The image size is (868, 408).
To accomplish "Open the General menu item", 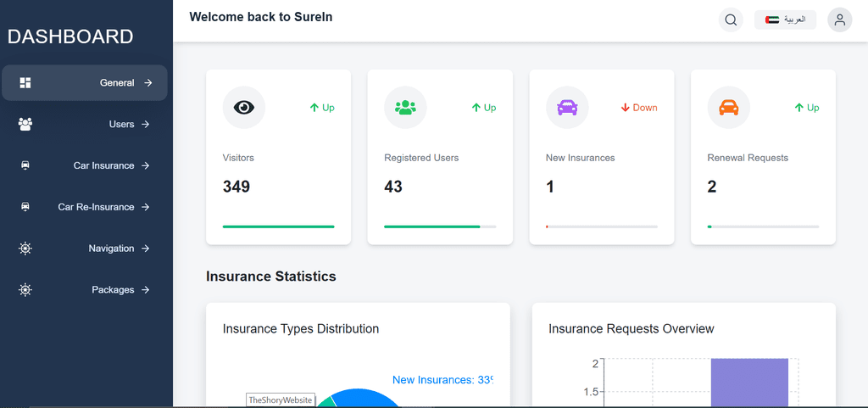I will [85, 83].
